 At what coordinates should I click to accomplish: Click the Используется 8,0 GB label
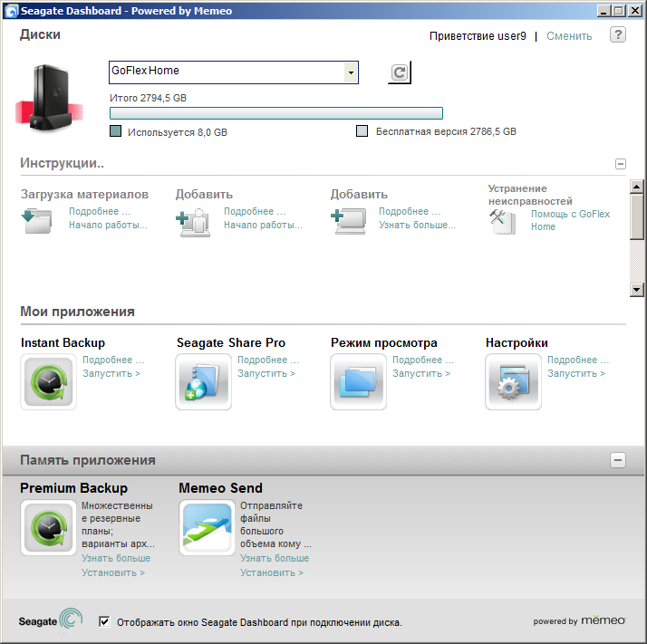tap(178, 132)
